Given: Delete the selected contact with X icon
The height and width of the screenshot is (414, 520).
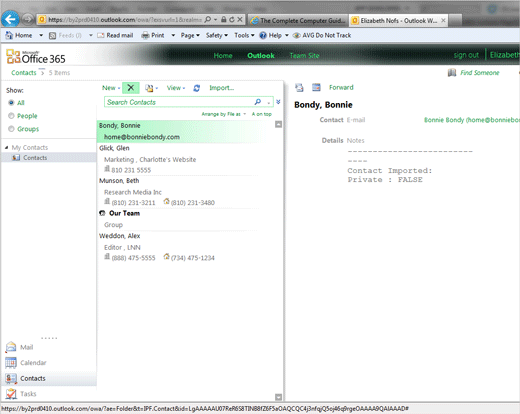Looking at the screenshot, I should [131, 88].
